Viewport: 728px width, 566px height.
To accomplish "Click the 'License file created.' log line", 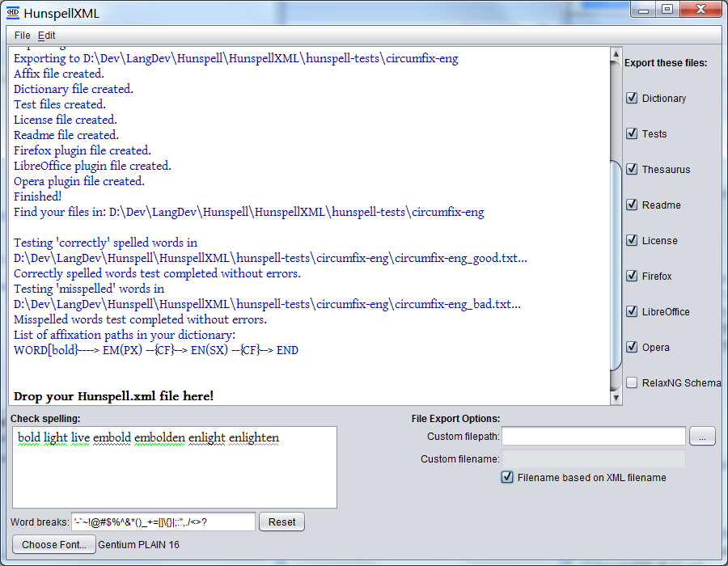I will [x=65, y=120].
